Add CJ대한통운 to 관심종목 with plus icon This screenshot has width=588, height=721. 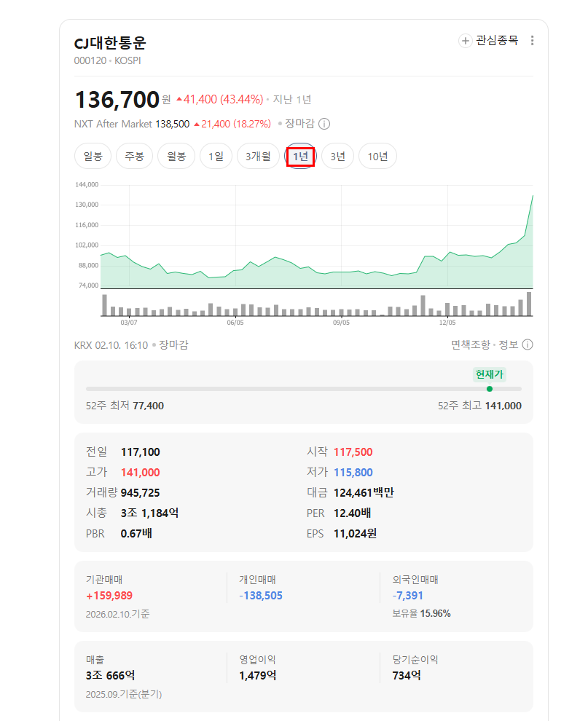point(465,41)
